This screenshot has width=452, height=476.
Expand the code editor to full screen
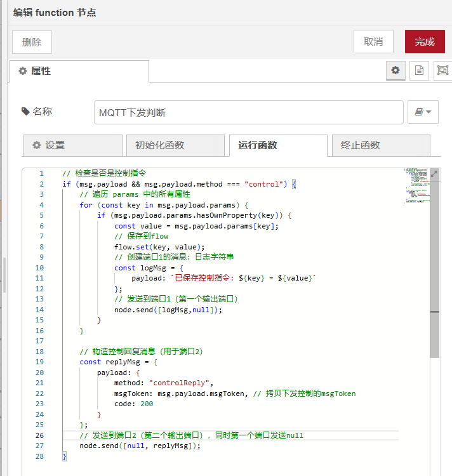point(434,173)
